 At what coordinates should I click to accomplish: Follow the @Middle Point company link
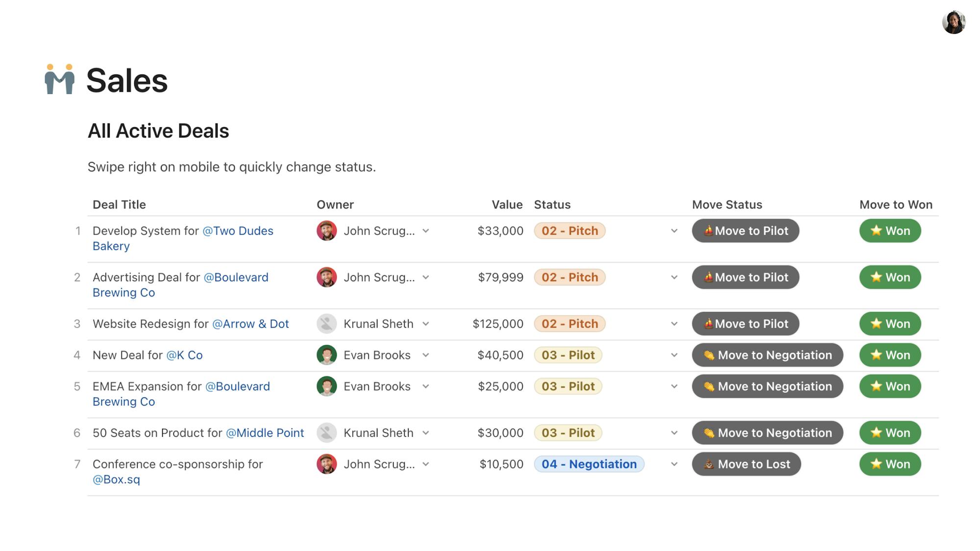[265, 433]
